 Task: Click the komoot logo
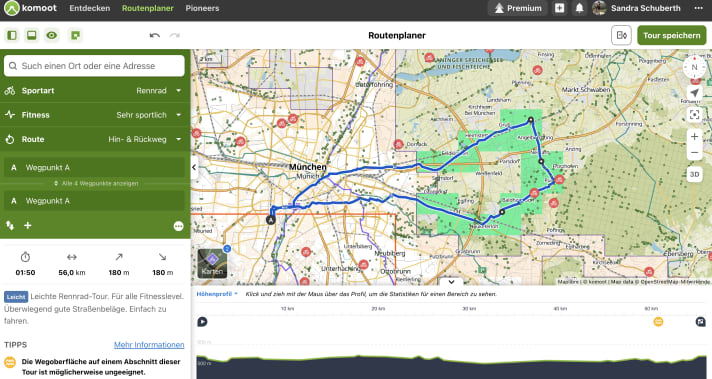[31, 8]
